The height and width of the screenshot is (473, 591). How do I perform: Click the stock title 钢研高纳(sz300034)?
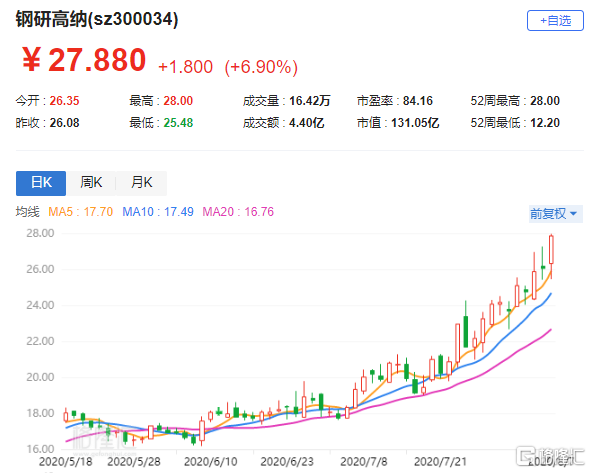coord(96,19)
